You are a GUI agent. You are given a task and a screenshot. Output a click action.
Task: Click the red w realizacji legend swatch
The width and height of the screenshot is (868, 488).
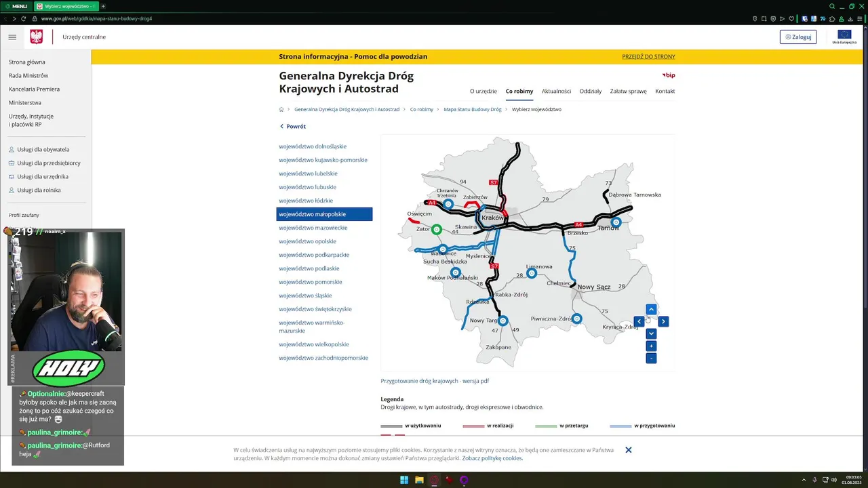[473, 426]
